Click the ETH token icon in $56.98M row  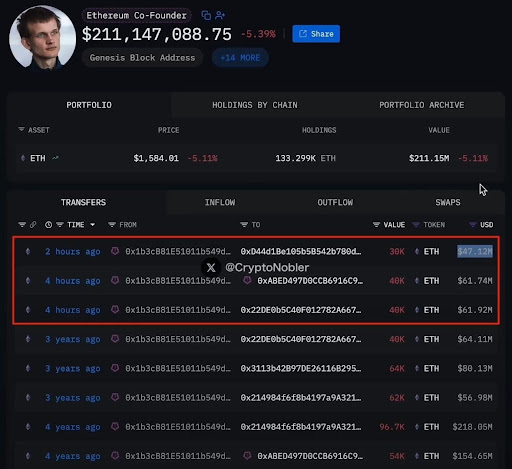[417, 398]
